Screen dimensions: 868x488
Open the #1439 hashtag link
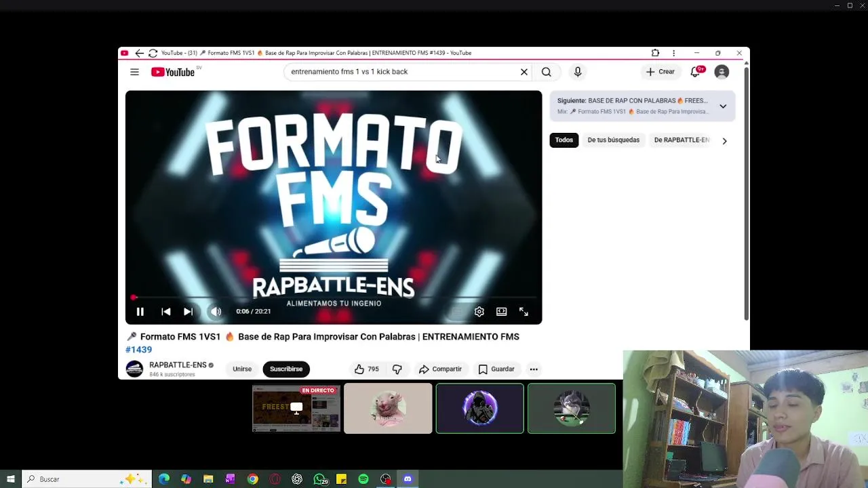[138, 350]
